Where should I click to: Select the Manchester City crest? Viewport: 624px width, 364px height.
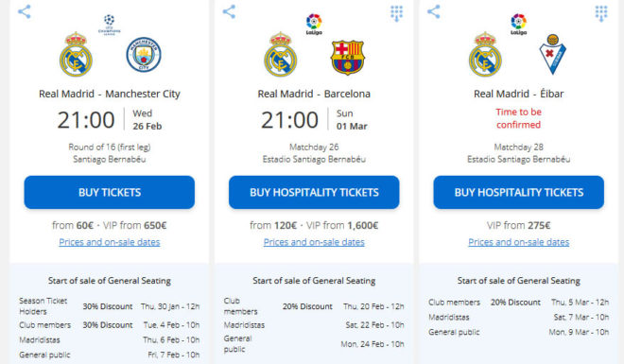pyautogui.click(x=144, y=55)
